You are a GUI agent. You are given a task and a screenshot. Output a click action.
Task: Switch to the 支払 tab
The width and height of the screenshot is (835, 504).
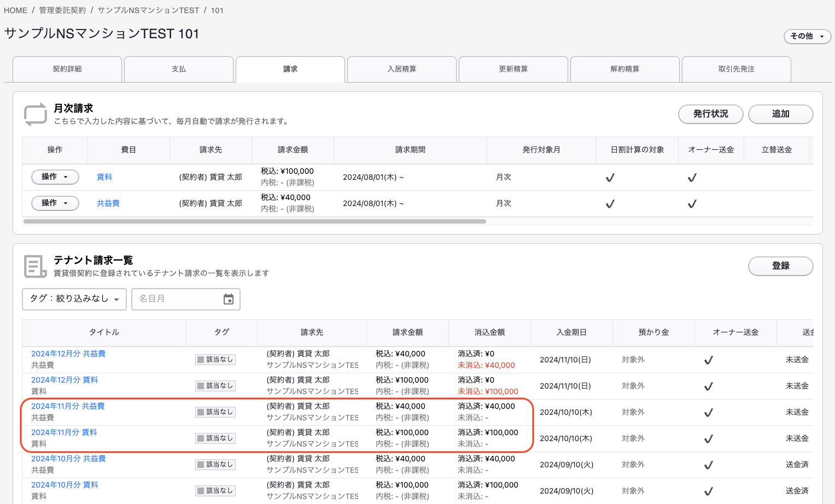tap(179, 69)
